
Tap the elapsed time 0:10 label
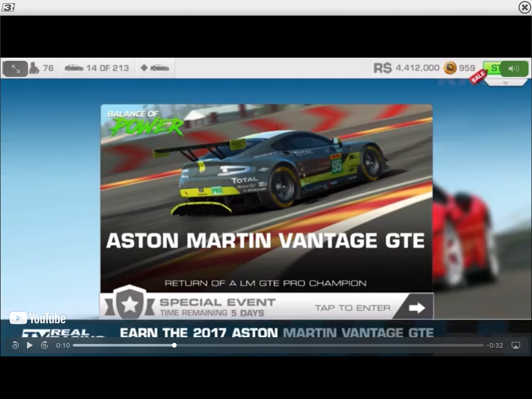tap(63, 345)
